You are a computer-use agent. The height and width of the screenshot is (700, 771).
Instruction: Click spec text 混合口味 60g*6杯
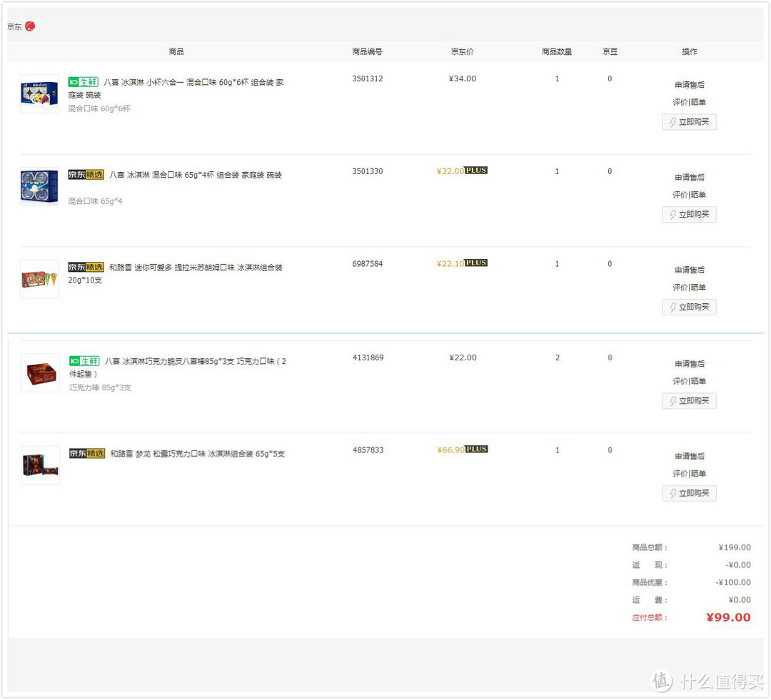[x=99, y=108]
